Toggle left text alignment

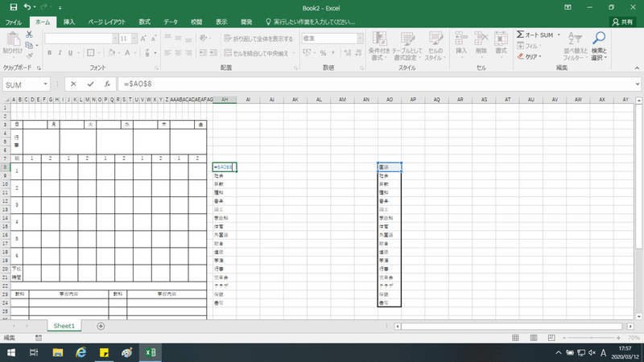167,52
